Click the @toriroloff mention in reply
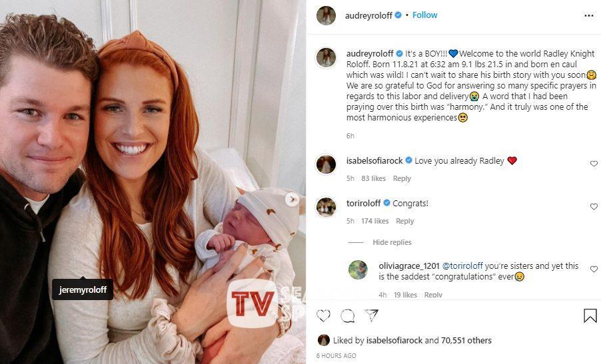 (462, 266)
